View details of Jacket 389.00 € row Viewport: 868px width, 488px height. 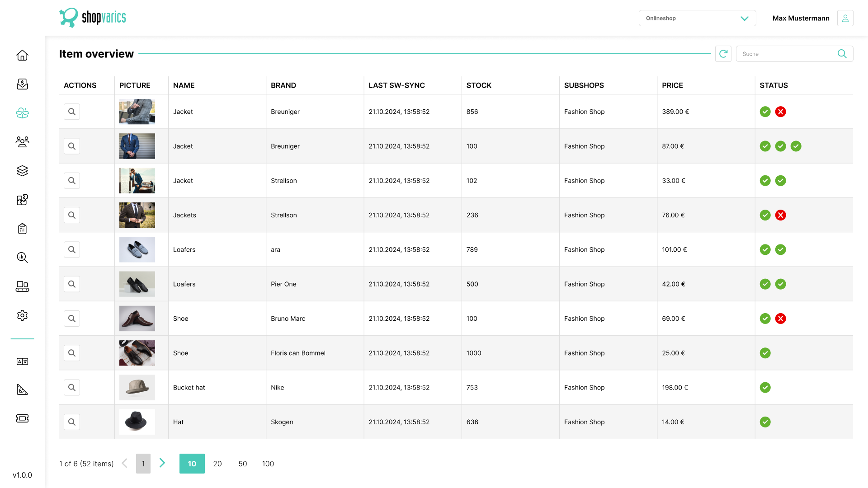[x=72, y=112]
